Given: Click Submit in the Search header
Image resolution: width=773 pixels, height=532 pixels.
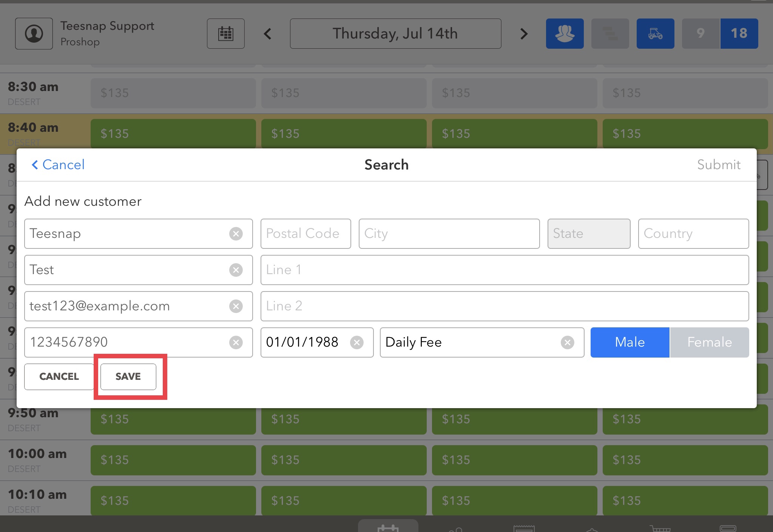Looking at the screenshot, I should (x=719, y=165).
